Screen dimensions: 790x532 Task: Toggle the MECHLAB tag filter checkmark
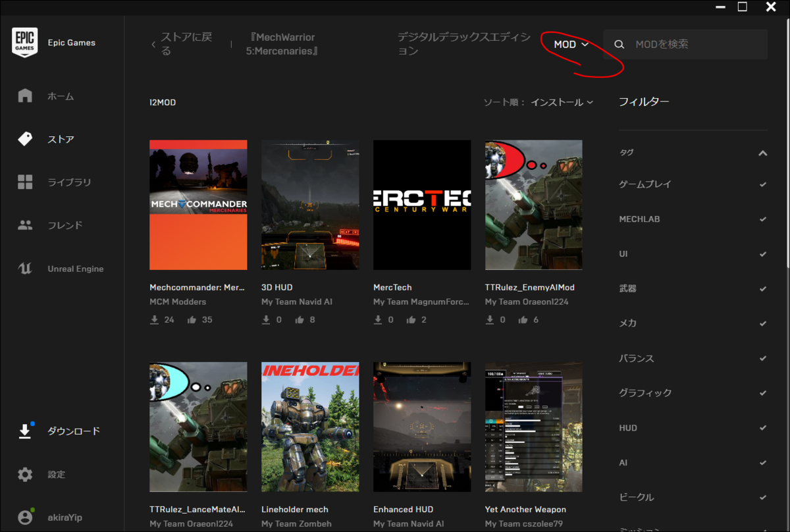pyautogui.click(x=763, y=219)
